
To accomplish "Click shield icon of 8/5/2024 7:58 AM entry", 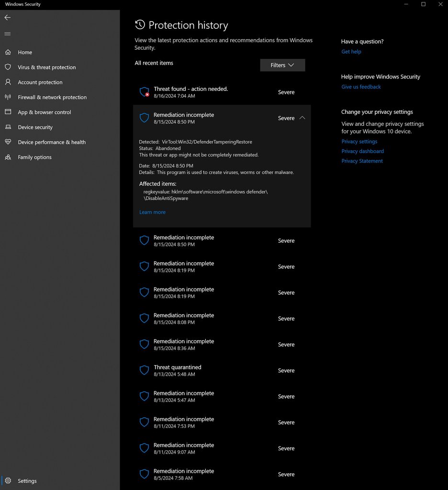I will click(144, 474).
